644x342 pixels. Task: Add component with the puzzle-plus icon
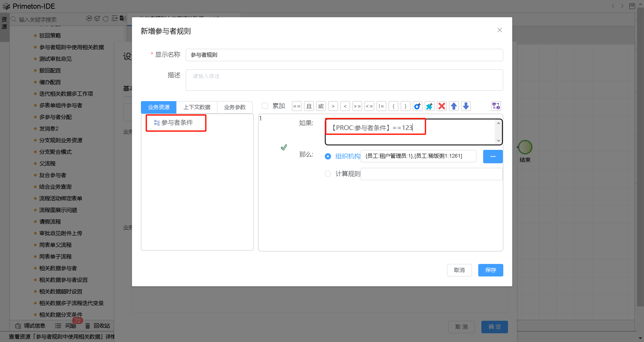[429, 106]
